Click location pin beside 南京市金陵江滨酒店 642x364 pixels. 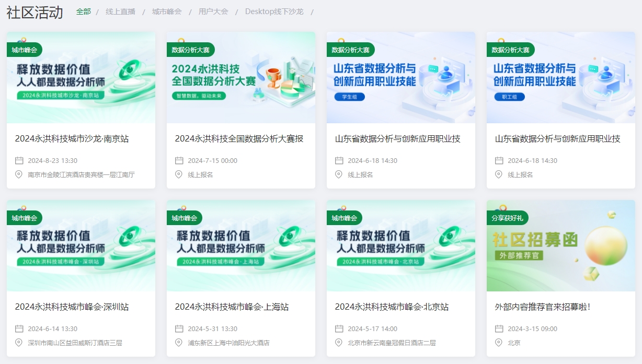pyautogui.click(x=19, y=175)
